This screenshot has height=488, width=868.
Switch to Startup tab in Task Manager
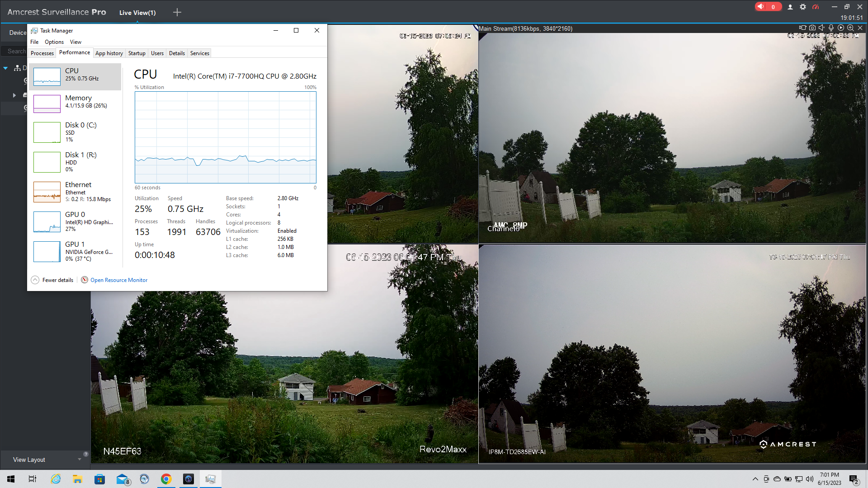[x=137, y=53]
